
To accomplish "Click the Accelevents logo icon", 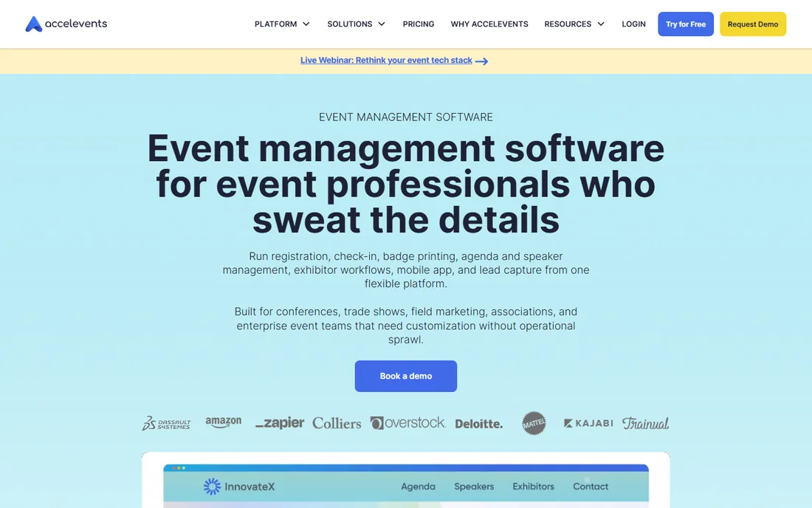I will (34, 24).
